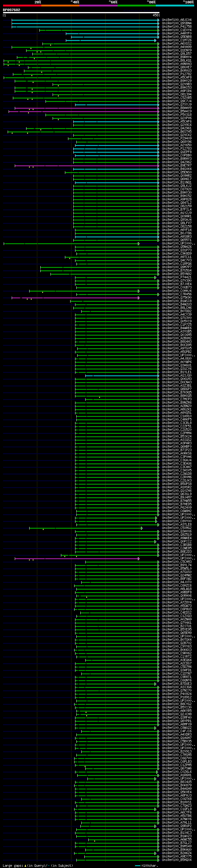Select the UniRef100_B5HQX4 label
The width and height of the screenshot is (197, 868).
click(177, 860)
